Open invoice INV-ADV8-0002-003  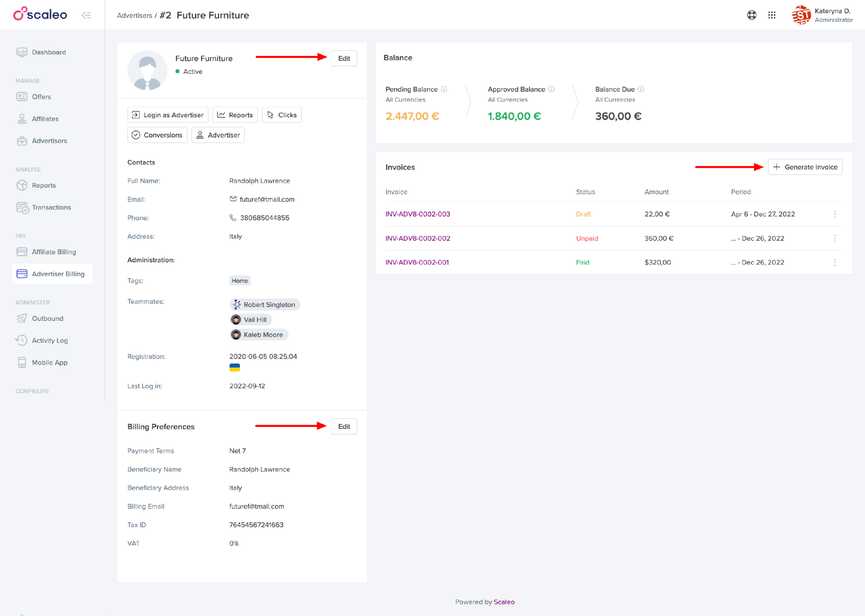tap(418, 214)
